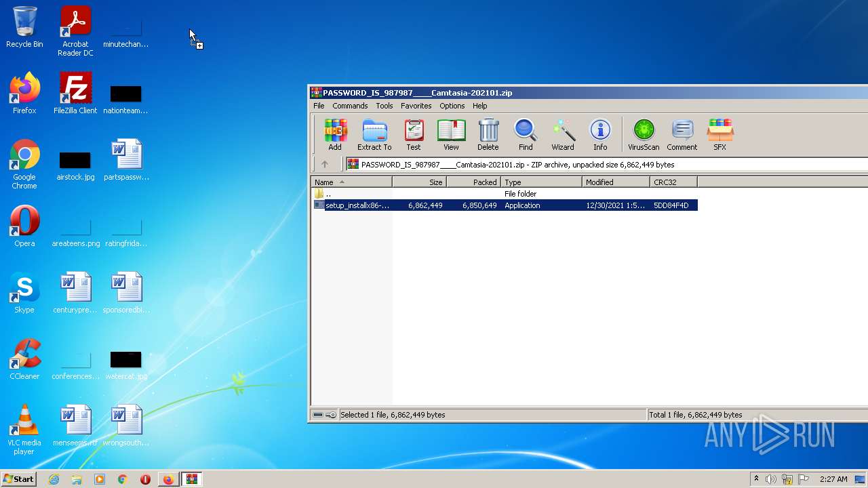Select Acrobat Reader DC desktop icon
The height and width of the screenshot is (488, 868).
[75, 31]
